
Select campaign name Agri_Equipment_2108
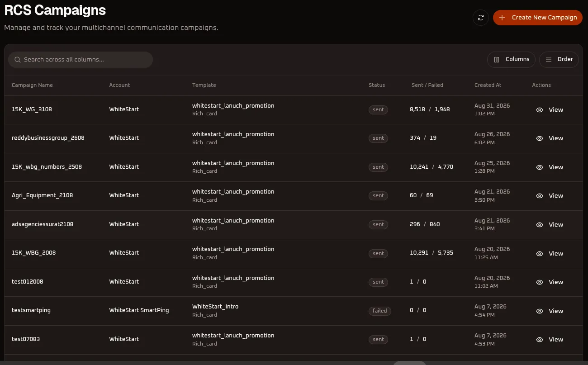pos(43,195)
